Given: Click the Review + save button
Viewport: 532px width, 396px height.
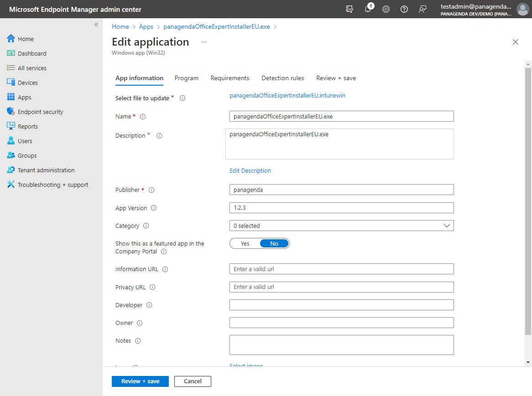Looking at the screenshot, I should (140, 381).
